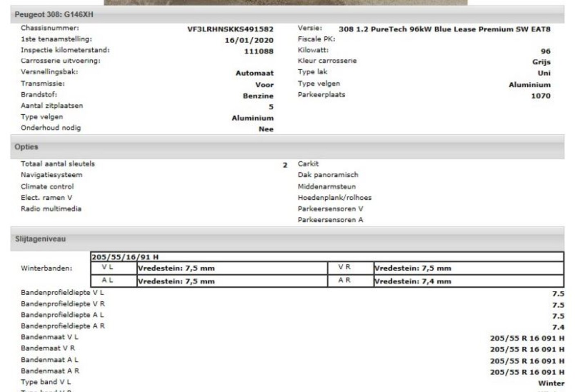
Task: Click the "Versnellingsbak:" label
Action: 49,71
